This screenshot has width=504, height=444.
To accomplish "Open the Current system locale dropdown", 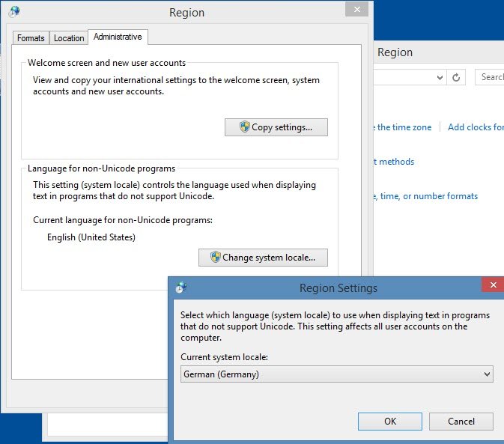I will pyautogui.click(x=336, y=374).
